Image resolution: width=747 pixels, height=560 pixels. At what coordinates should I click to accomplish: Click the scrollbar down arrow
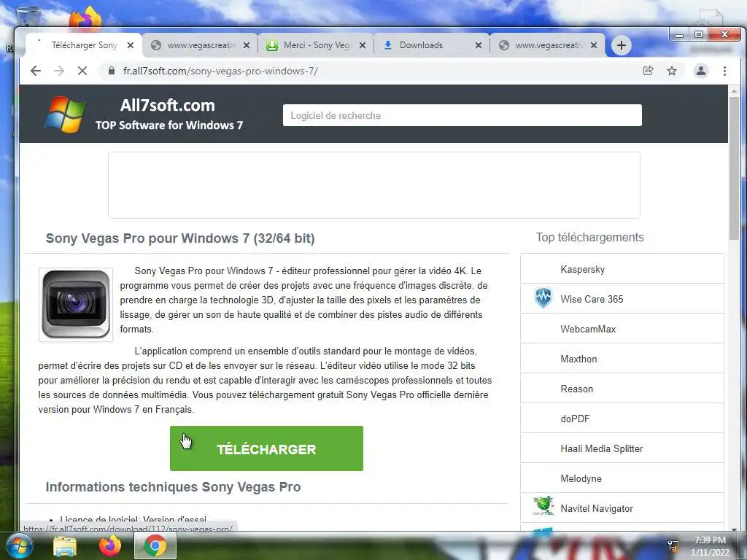(734, 529)
